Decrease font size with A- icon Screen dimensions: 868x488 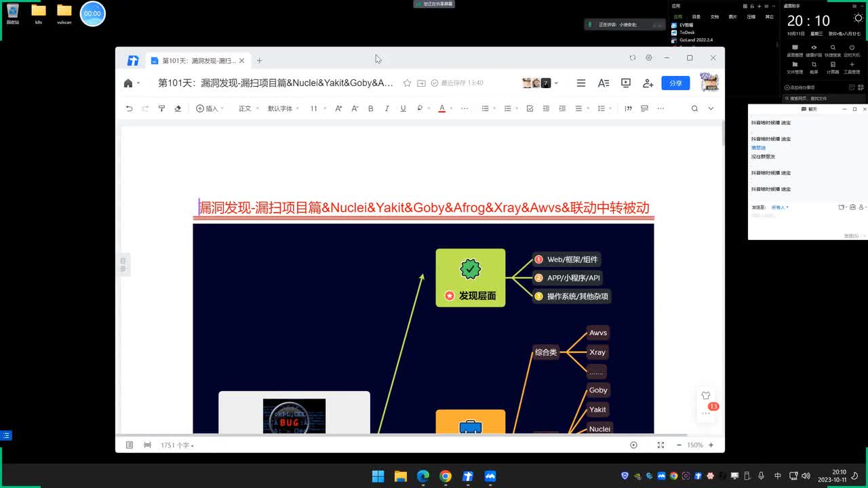pyautogui.click(x=355, y=108)
